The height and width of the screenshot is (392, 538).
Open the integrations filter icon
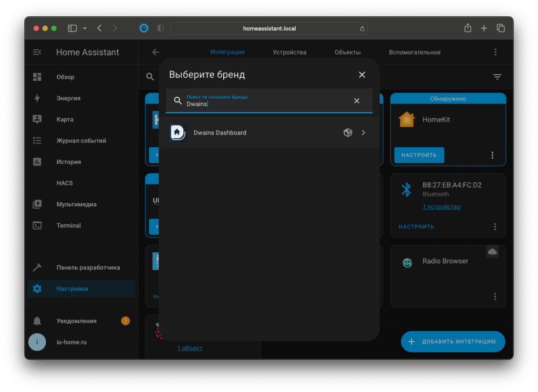[x=497, y=77]
